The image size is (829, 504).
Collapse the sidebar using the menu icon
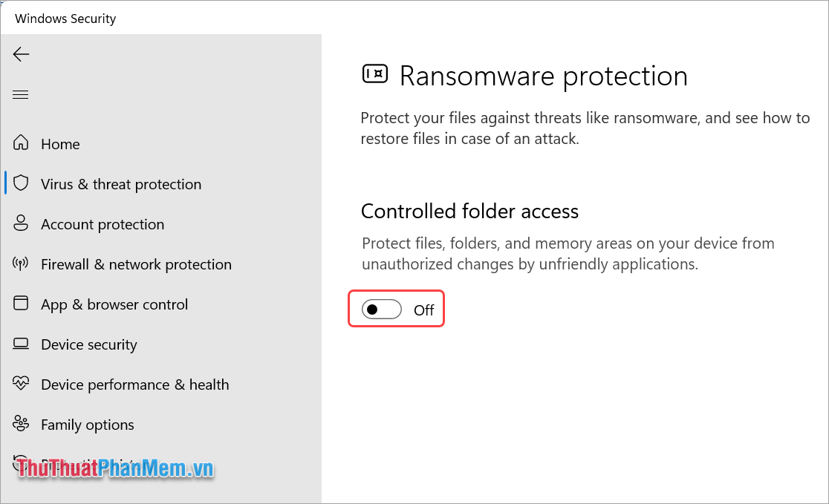(20, 94)
